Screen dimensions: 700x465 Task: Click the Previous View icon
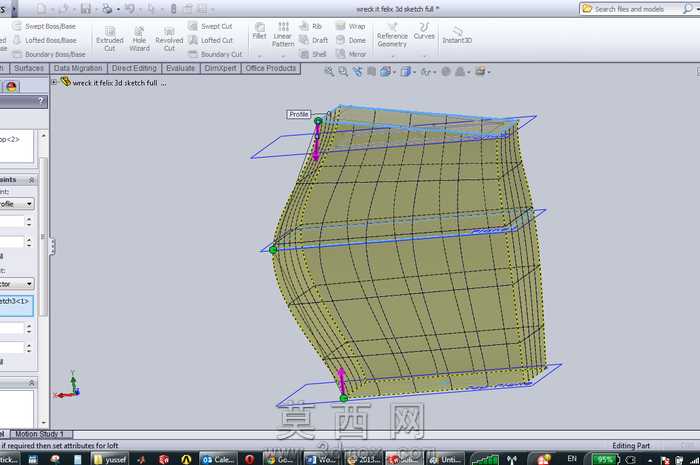[357, 71]
